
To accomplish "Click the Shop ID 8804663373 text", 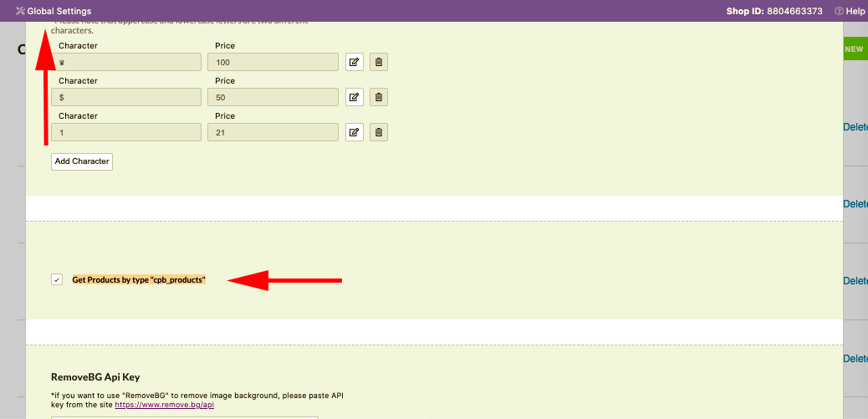I will point(774,11).
